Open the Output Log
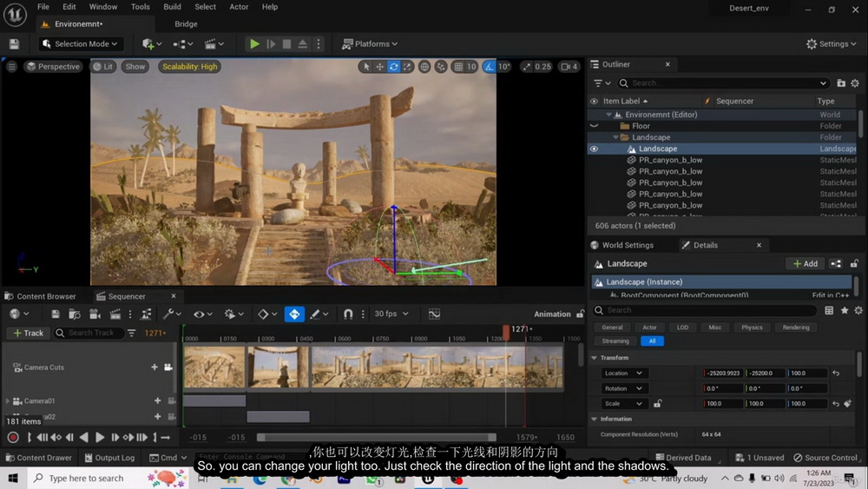 point(109,458)
